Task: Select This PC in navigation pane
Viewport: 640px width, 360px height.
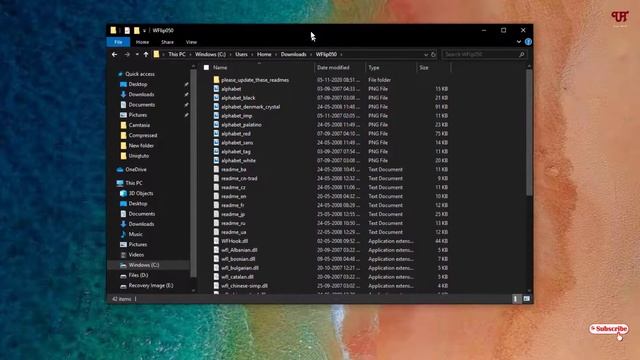Action: [x=134, y=183]
